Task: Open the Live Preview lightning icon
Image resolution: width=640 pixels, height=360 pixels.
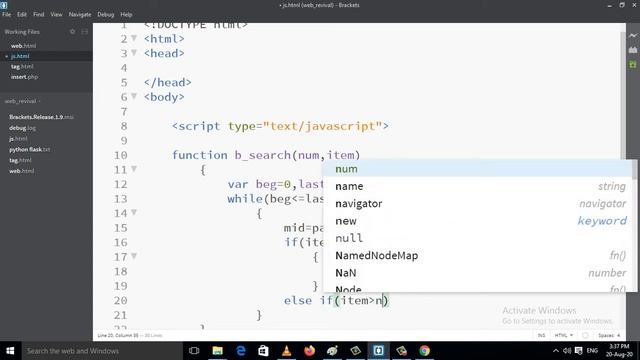Action: pos(633,36)
